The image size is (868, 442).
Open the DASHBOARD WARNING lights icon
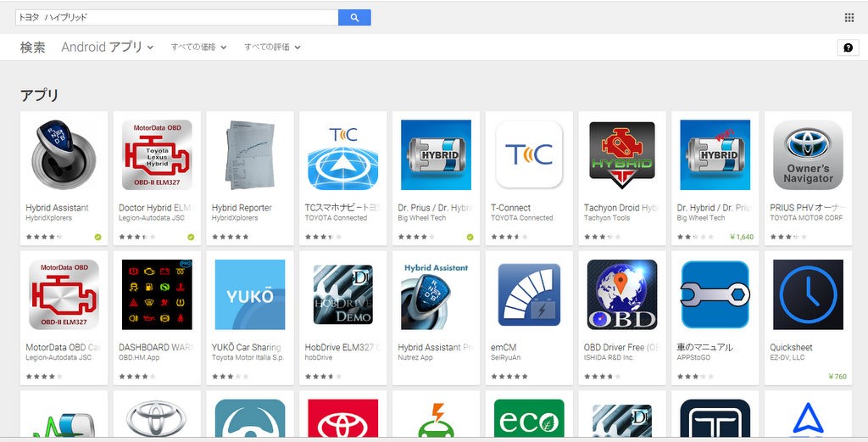coord(157,294)
